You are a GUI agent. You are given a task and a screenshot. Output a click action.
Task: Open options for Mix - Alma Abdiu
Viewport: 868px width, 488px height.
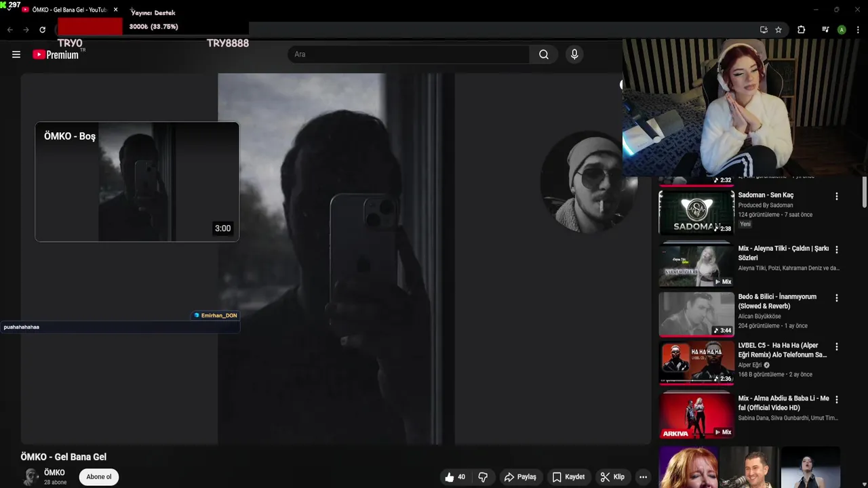[836, 399]
